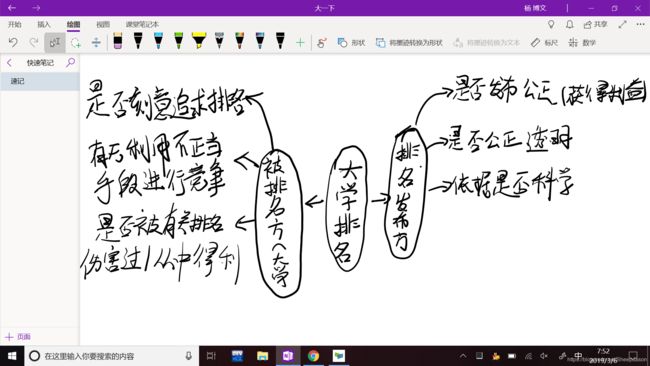This screenshot has width=650, height=366.
Task: Click the ink to text button
Action: click(486, 42)
